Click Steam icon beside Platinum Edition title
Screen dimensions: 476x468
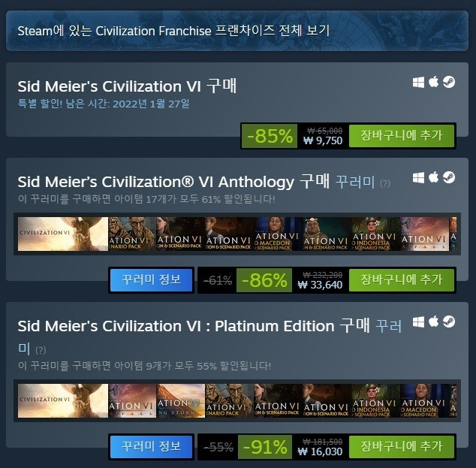[449, 322]
